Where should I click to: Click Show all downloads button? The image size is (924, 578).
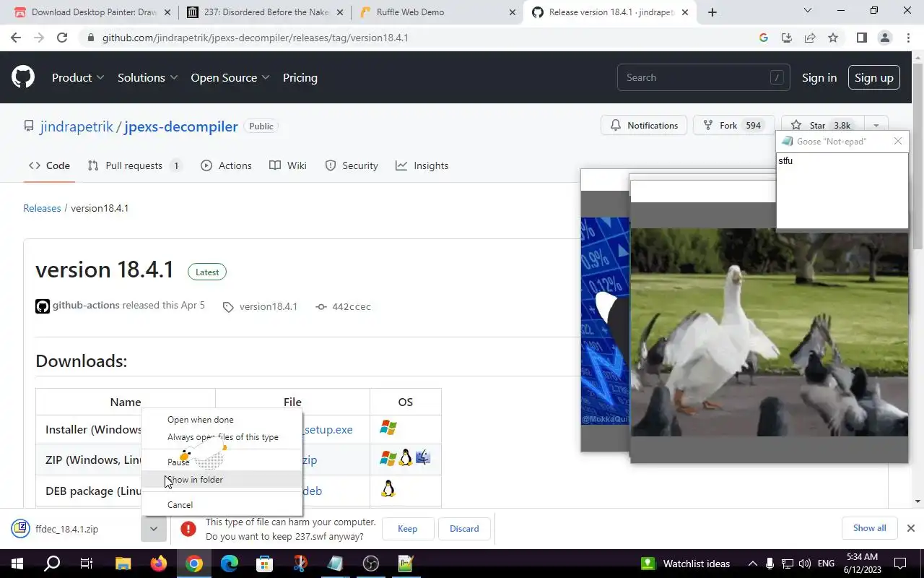[x=869, y=528]
